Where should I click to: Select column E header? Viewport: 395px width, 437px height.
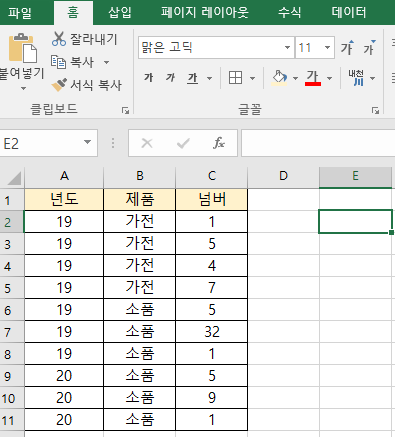[355, 176]
